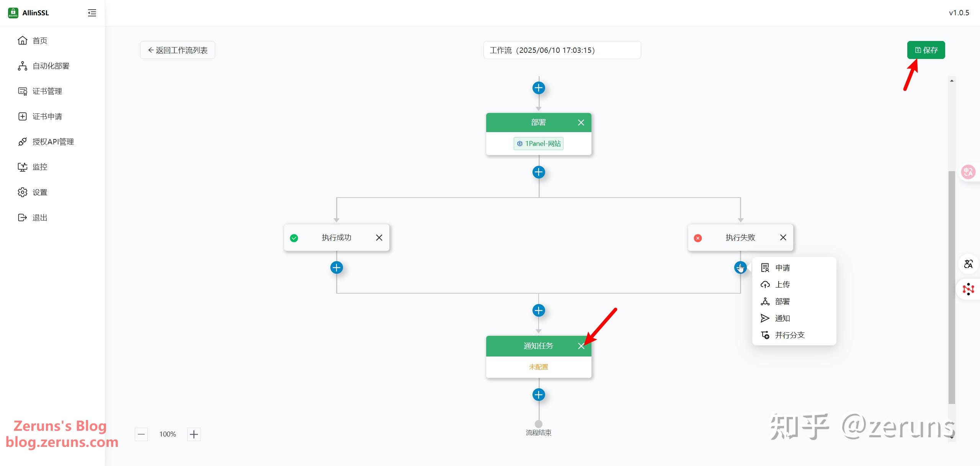This screenshot has height=466, width=980.
Task: Add a node below the 通知任务 node
Action: 539,395
